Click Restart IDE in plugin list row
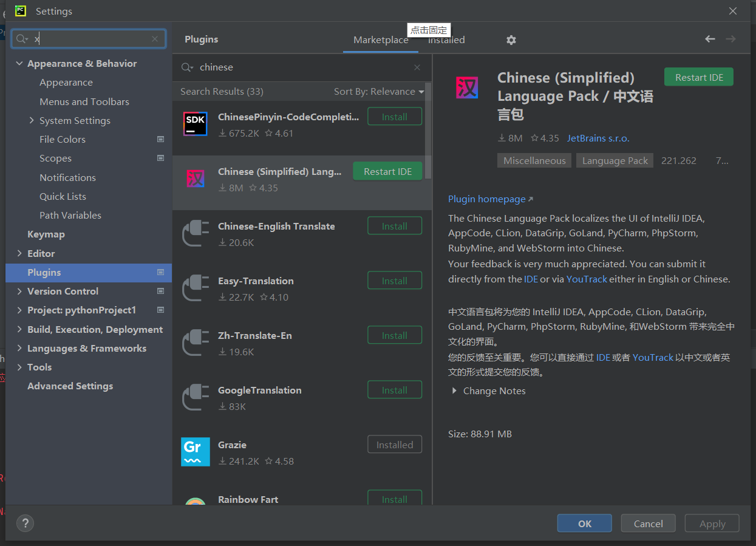The height and width of the screenshot is (546, 756). [x=388, y=171]
